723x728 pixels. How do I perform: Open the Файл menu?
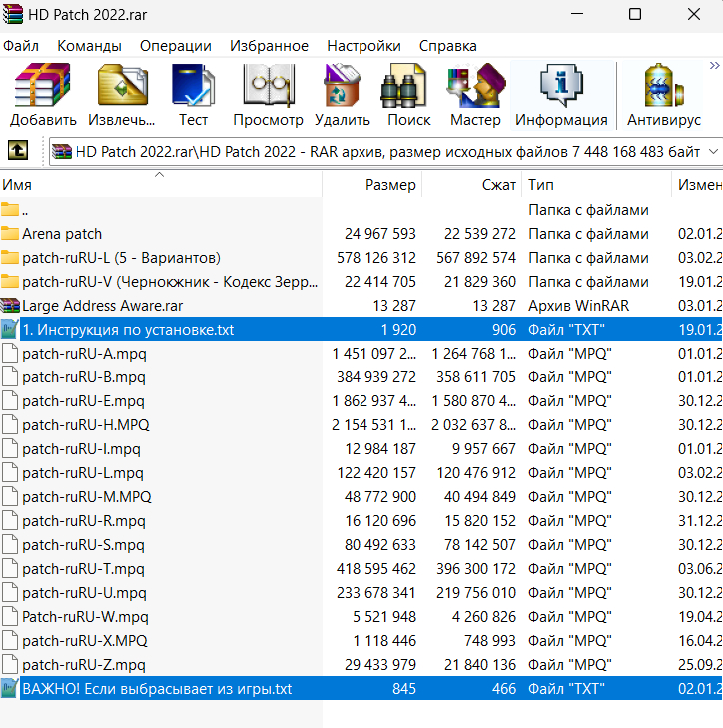point(21,46)
